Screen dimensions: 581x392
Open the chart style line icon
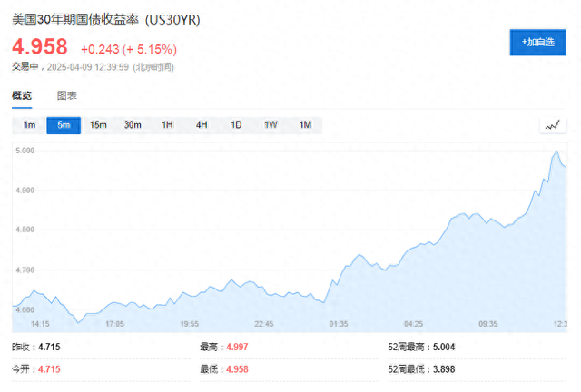pyautogui.click(x=553, y=125)
